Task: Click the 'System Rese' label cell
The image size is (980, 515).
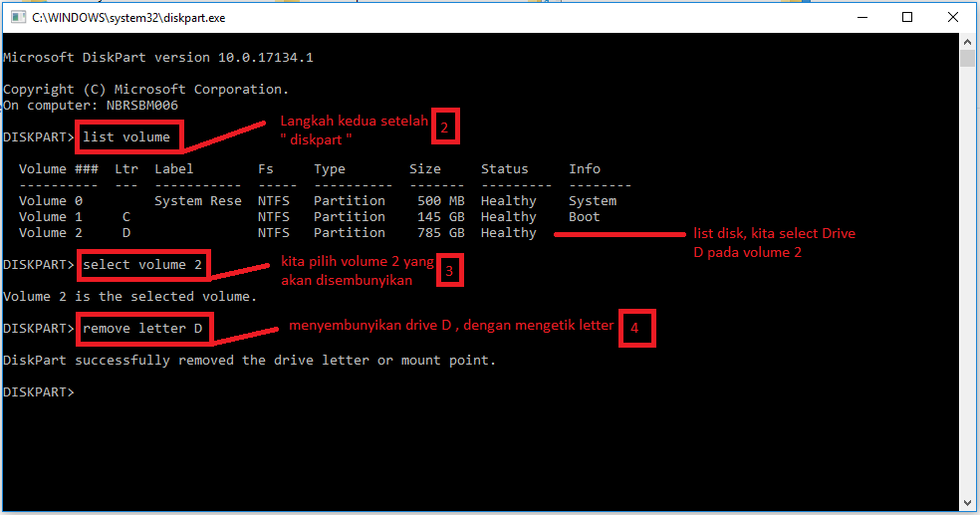Action: pos(198,200)
